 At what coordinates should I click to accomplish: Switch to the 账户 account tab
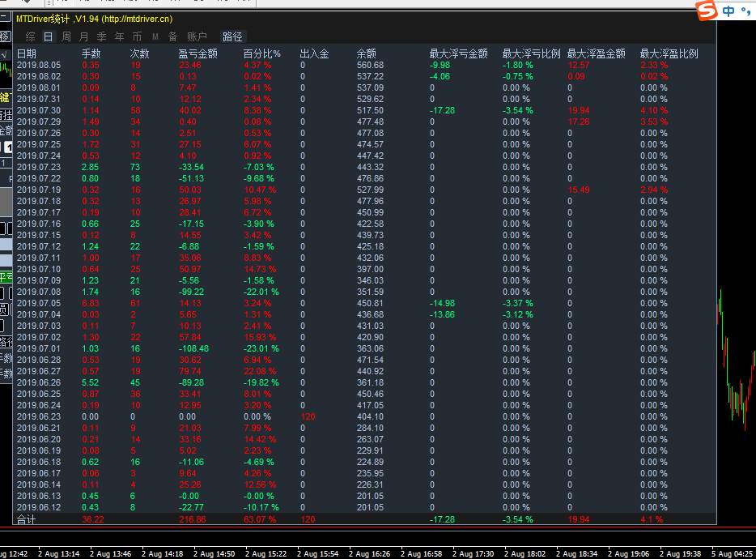tap(197, 36)
